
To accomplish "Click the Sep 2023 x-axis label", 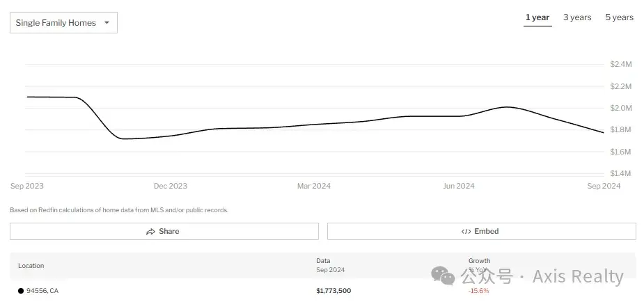I will [x=27, y=186].
